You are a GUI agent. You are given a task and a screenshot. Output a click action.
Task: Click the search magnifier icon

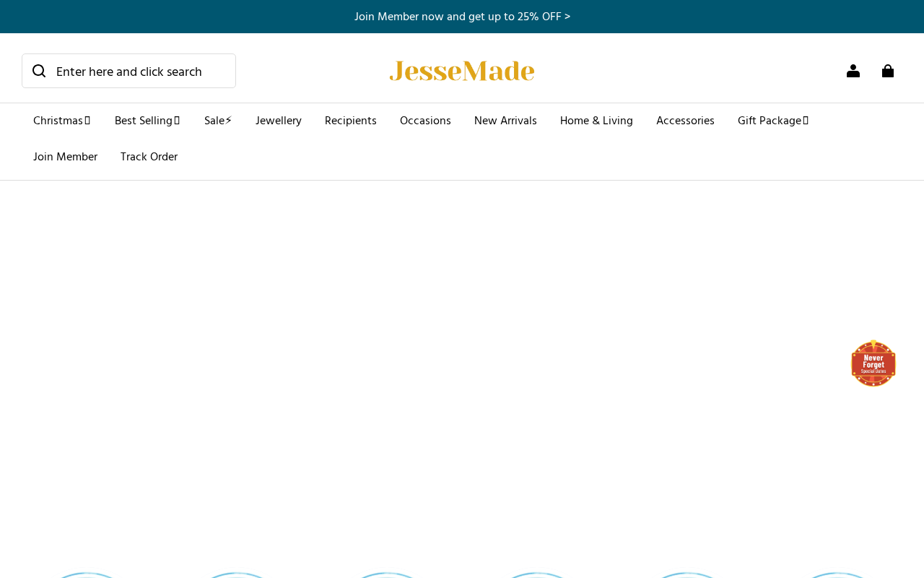39,71
